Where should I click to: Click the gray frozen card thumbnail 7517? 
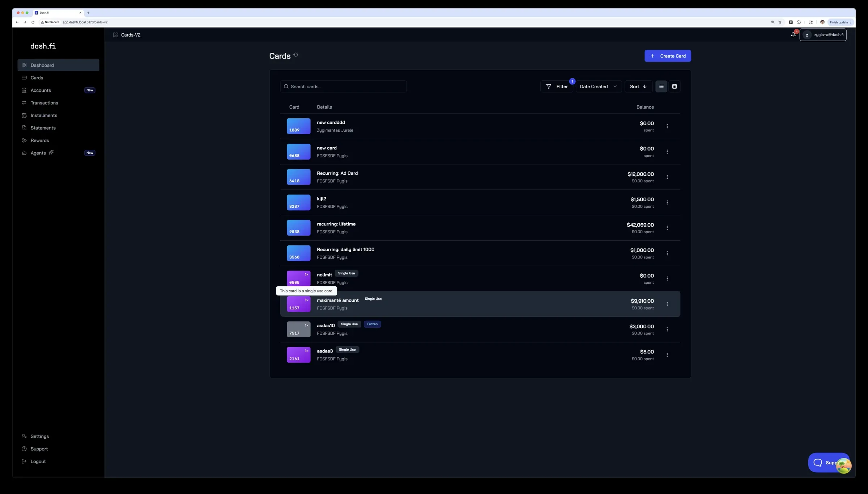click(298, 329)
